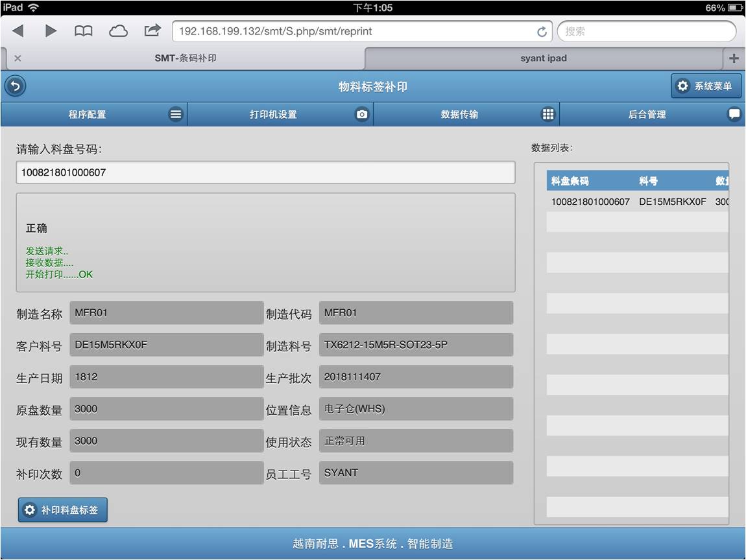Tap the round back arrow icon
This screenshot has width=746, height=560.
tap(15, 86)
